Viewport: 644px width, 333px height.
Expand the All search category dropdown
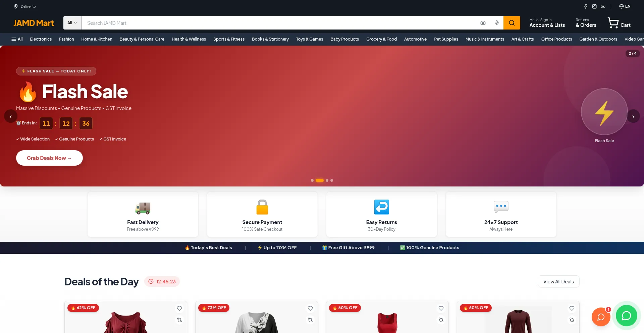point(72,23)
